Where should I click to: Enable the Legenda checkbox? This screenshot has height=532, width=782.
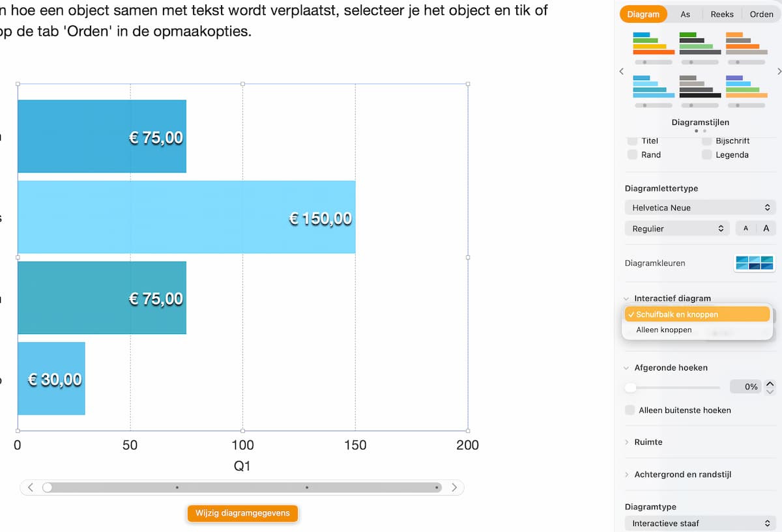point(706,155)
